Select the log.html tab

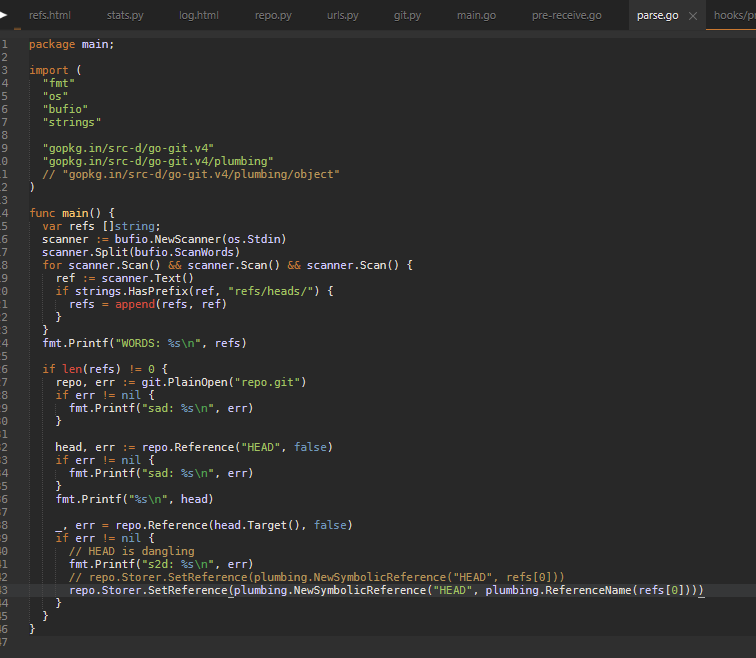(x=199, y=16)
